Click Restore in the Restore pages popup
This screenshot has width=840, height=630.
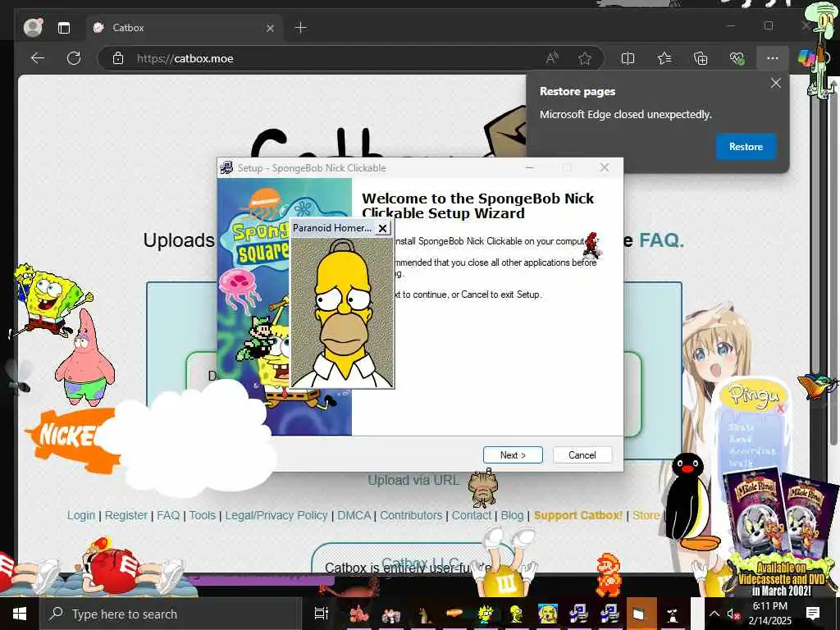tap(746, 146)
